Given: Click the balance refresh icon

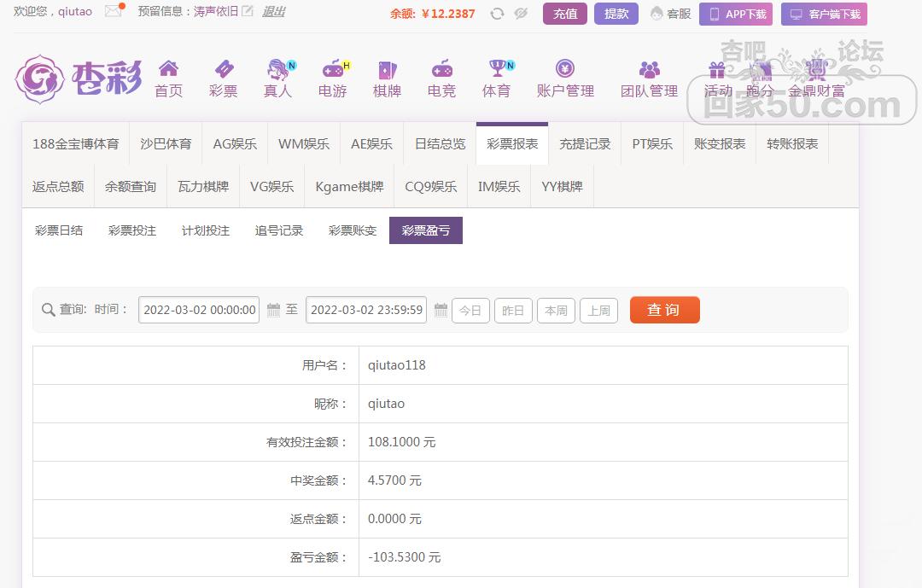Looking at the screenshot, I should tap(497, 14).
